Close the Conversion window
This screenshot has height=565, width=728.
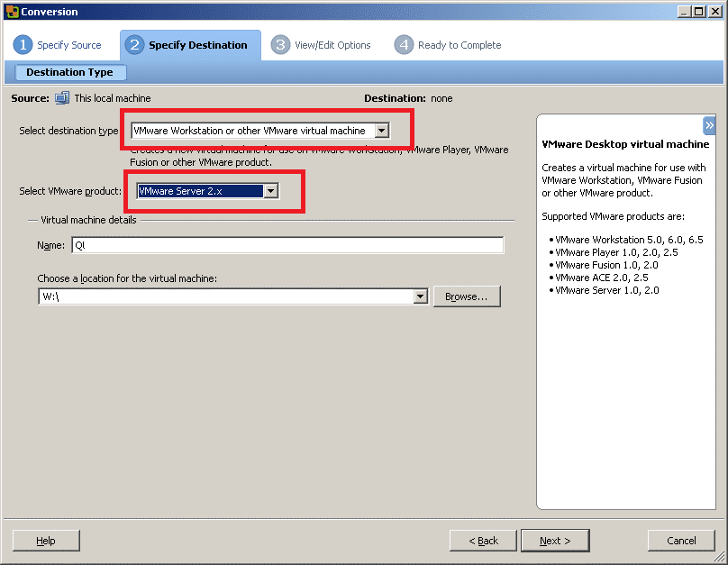[715, 12]
